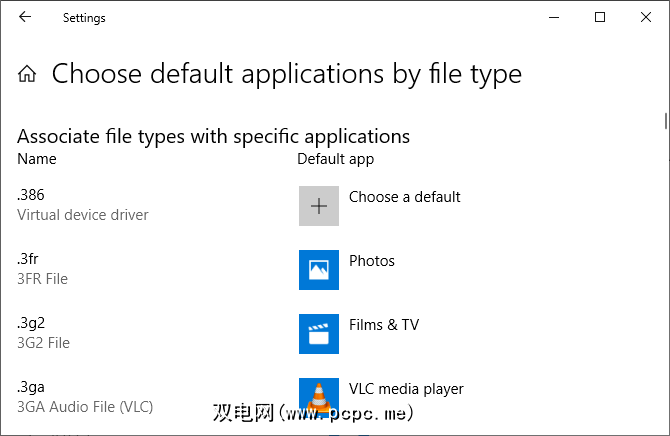
Task: Change Photos default app for .3fr
Action: coord(372,261)
